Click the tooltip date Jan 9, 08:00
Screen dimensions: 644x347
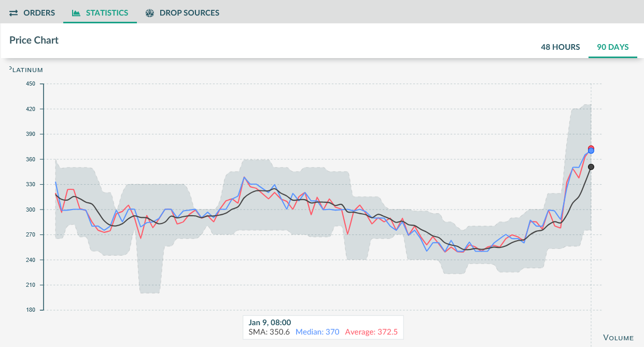270,323
